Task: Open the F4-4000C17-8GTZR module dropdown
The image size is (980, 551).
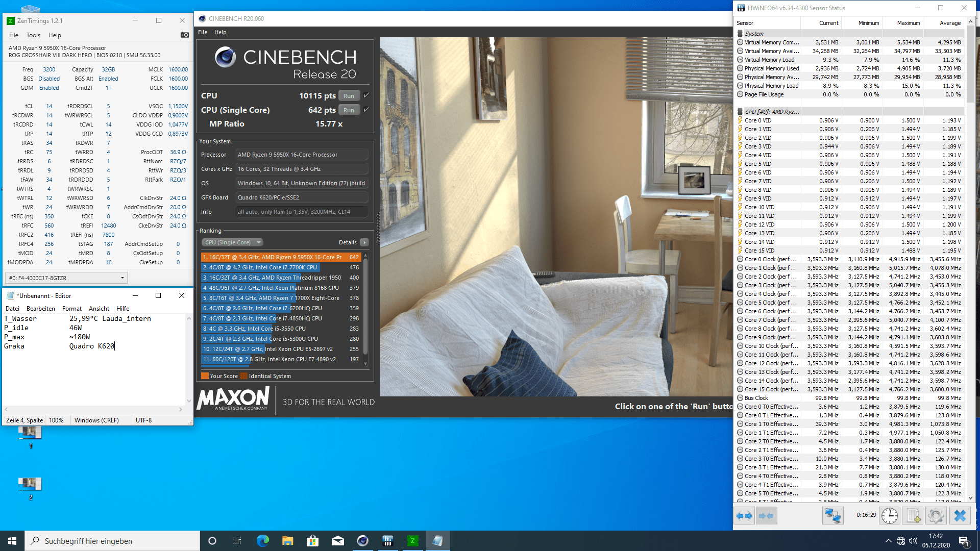Action: [x=66, y=278]
